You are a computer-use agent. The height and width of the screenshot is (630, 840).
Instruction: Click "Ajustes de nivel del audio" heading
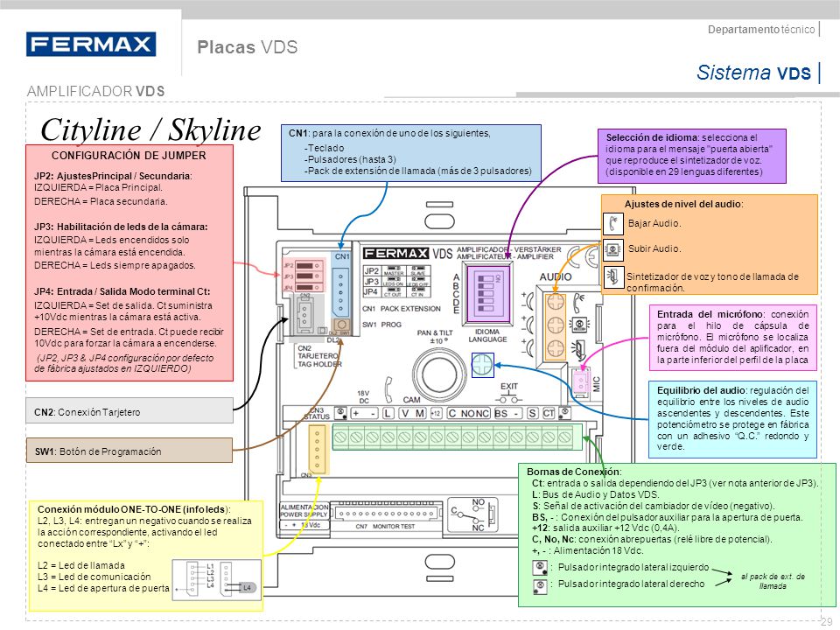point(684,204)
